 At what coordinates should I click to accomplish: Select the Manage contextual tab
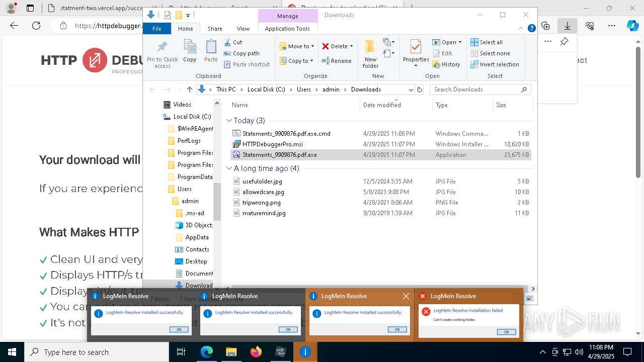pos(287,16)
